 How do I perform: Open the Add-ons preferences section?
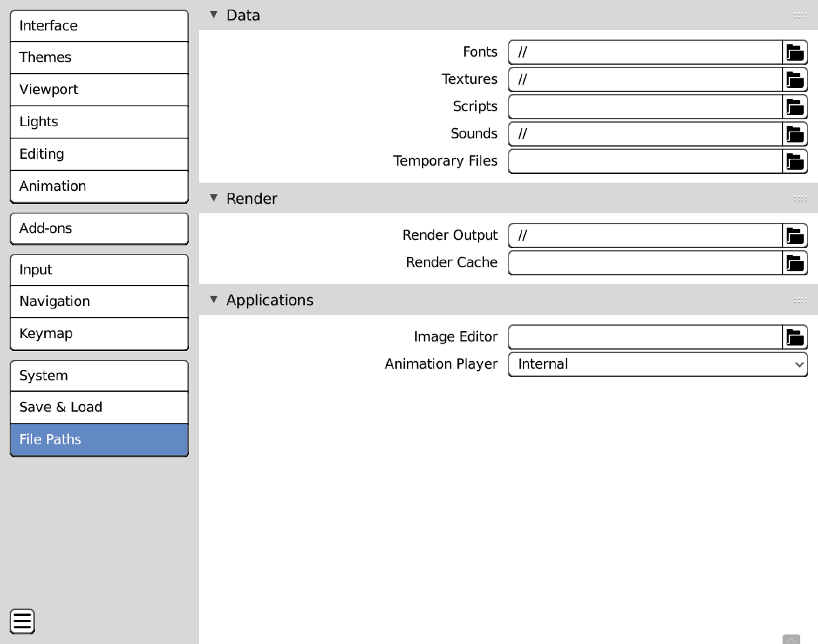99,229
